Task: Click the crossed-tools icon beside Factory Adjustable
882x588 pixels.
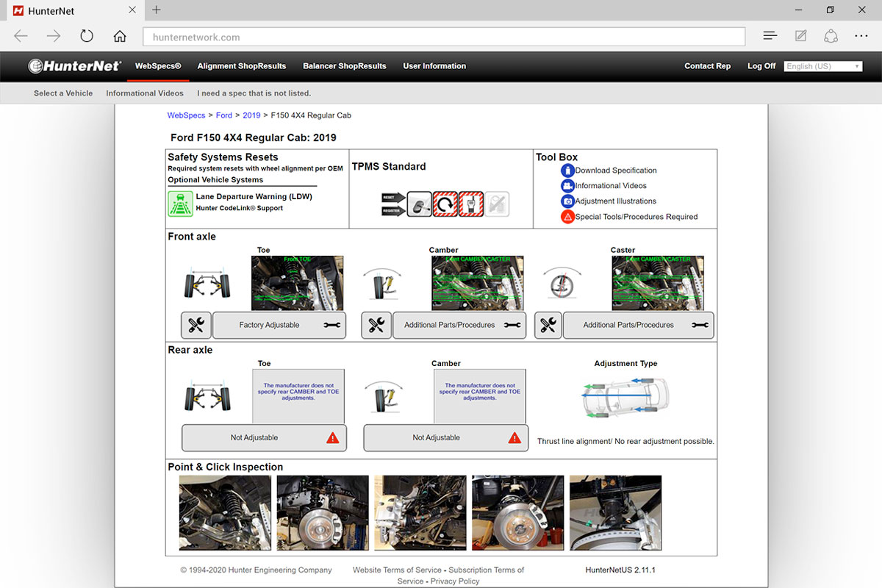Action: point(196,324)
